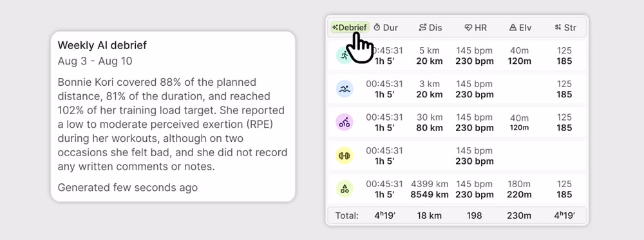Select the Debrief tab

pyautogui.click(x=350, y=28)
